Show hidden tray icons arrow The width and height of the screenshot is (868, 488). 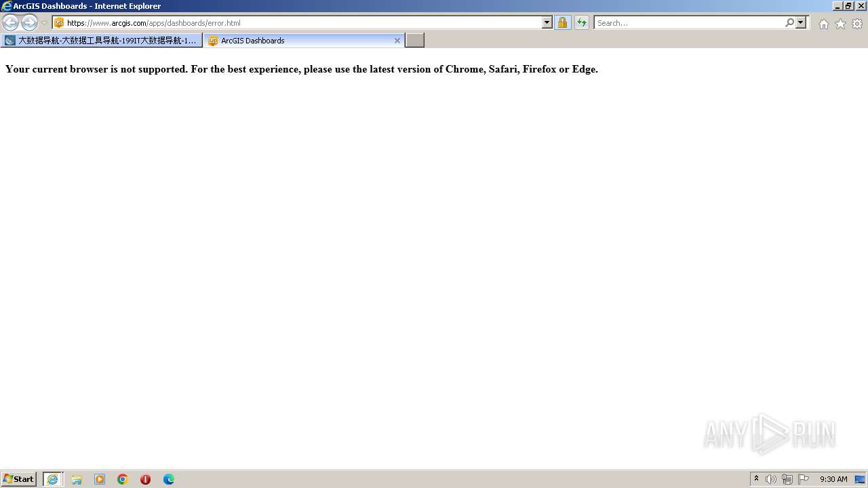click(x=756, y=479)
